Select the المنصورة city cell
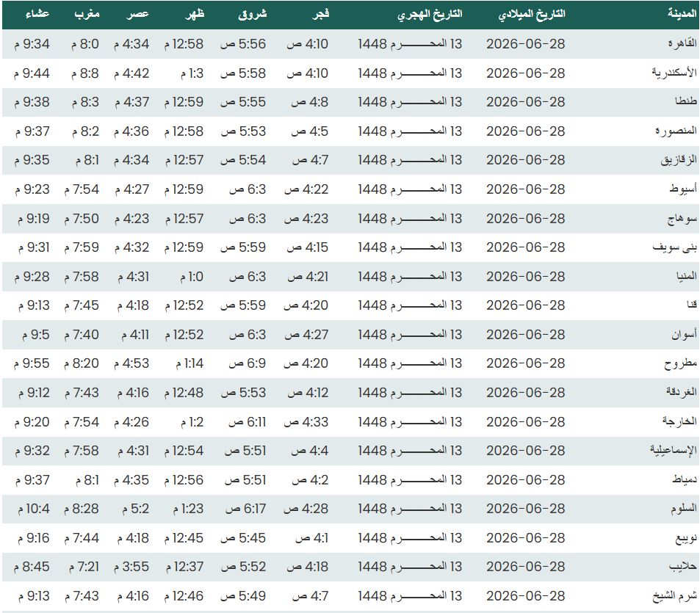 (x=676, y=131)
